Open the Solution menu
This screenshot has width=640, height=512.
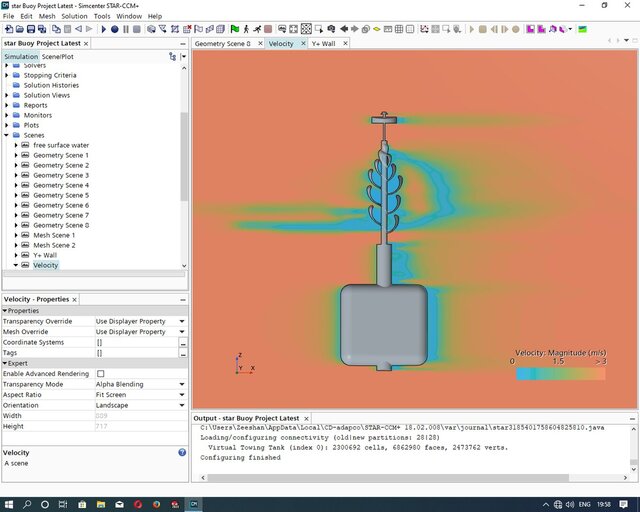tap(74, 16)
